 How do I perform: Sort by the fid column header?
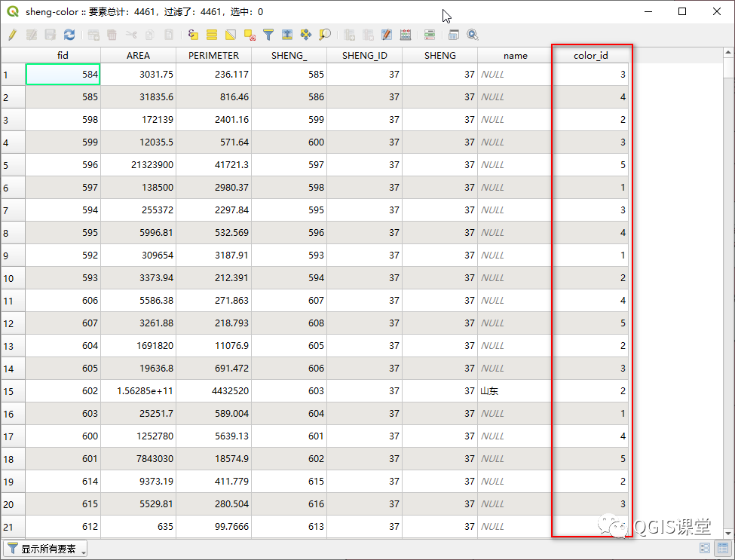coord(63,55)
